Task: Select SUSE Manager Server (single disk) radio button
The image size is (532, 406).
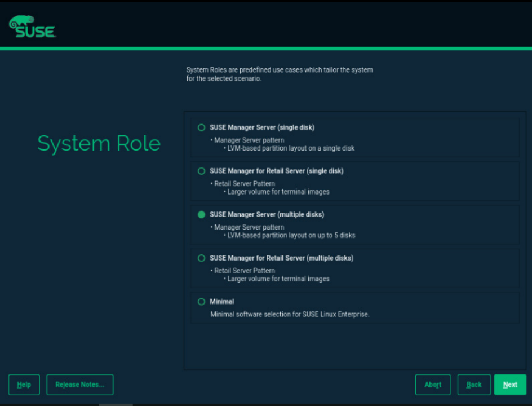Action: coord(201,127)
